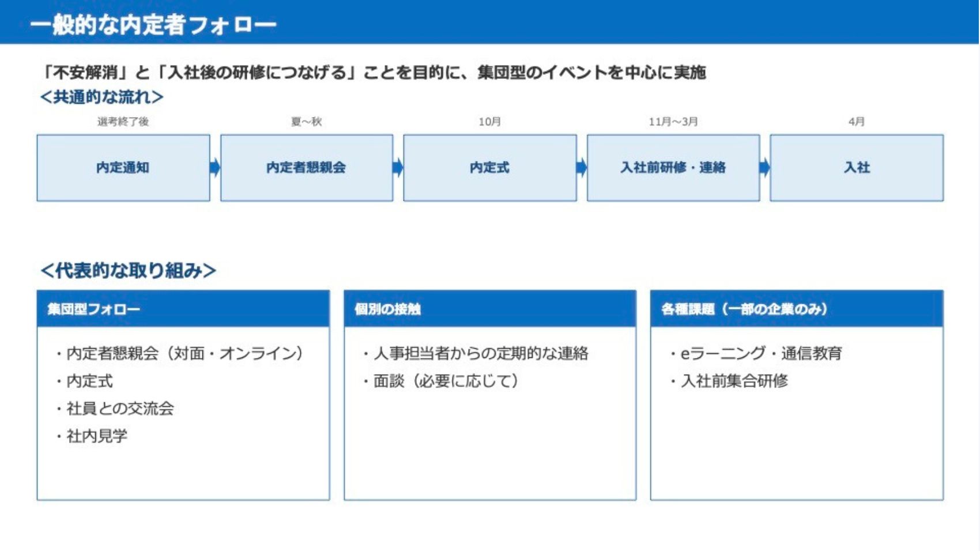The height and width of the screenshot is (551, 980).
Task: Select the 入社前研修・連絡 step box
Action: click(x=673, y=168)
